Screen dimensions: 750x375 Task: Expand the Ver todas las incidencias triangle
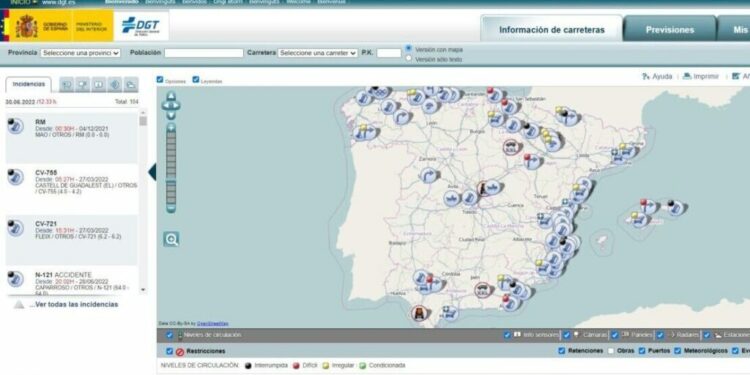[19, 305]
